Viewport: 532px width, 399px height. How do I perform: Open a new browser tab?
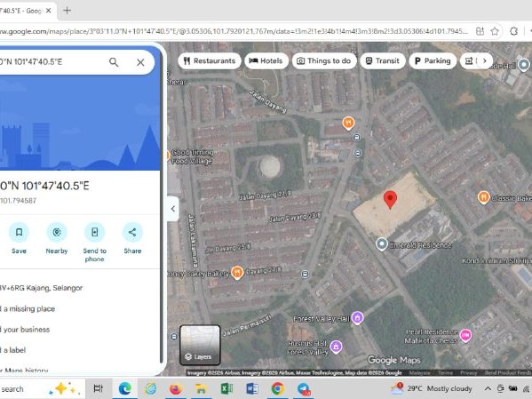coord(67,11)
